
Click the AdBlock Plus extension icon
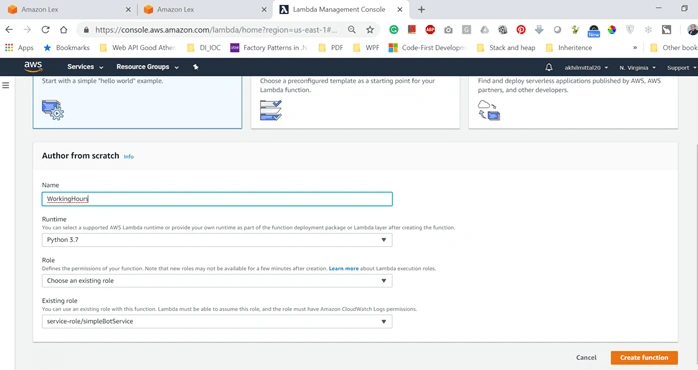tap(430, 30)
